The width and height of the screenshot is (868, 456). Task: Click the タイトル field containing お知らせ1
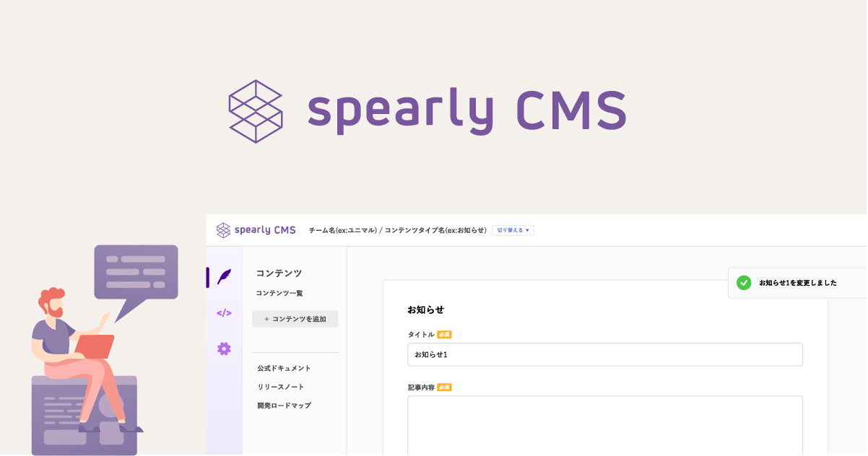point(605,354)
